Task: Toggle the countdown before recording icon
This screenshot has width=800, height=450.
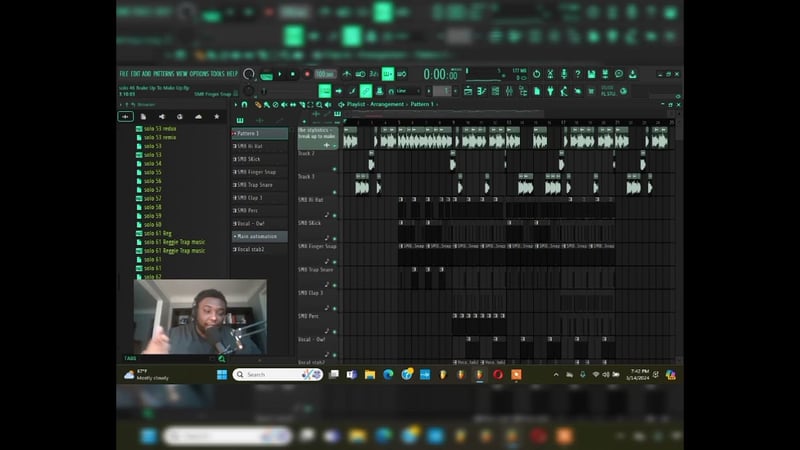Action: pyautogui.click(x=373, y=74)
